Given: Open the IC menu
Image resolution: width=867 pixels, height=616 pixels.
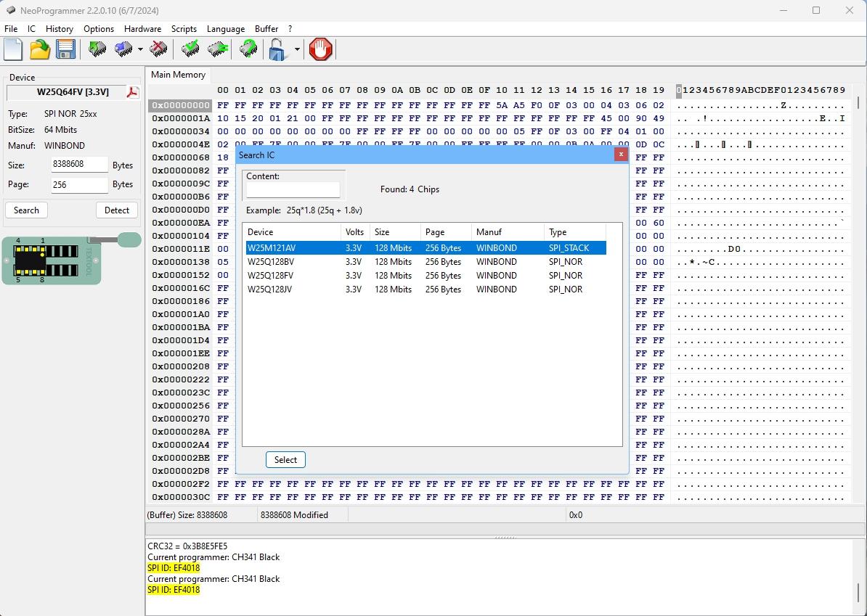Looking at the screenshot, I should point(31,29).
